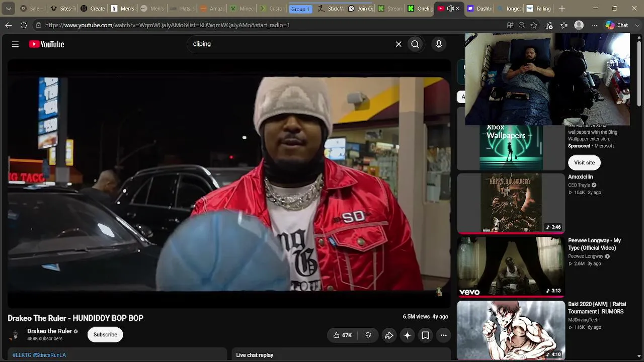Open the Copilot Chat button
Viewport: 644px width, 362px height.
click(617, 25)
